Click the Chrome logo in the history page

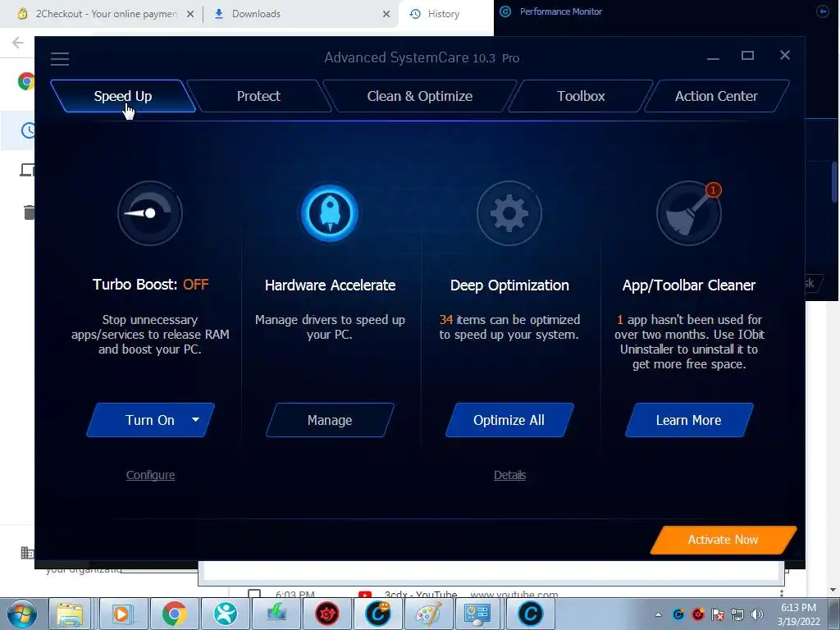point(25,81)
